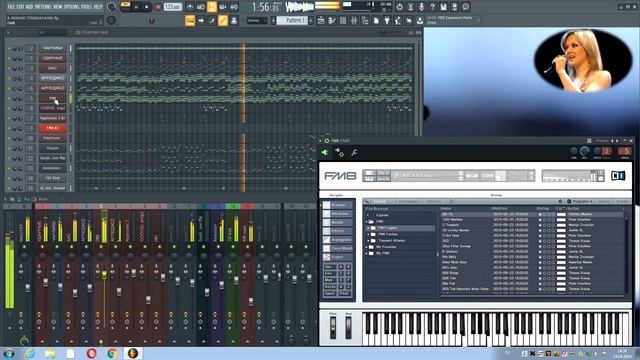Adjust the main volume knob

pyautogui.click(x=111, y=7)
